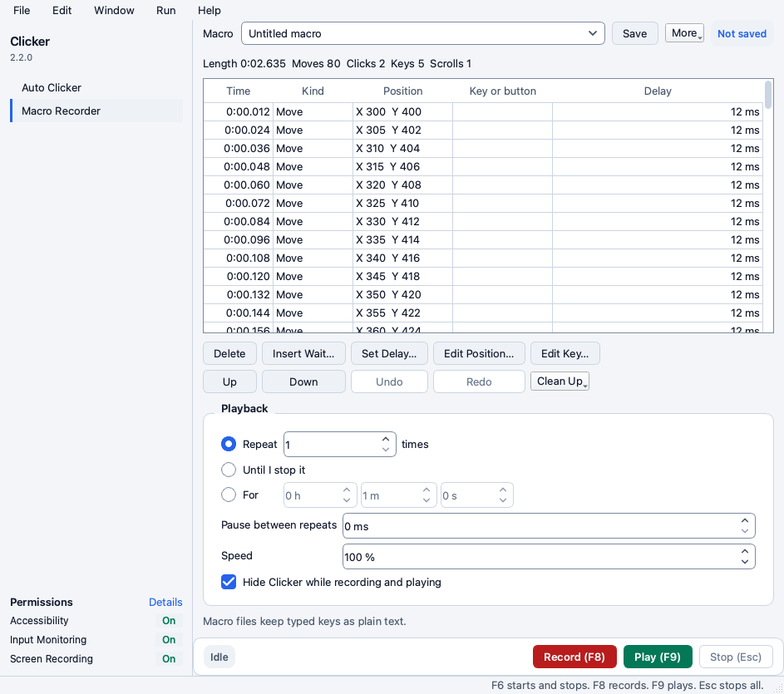Move step Down
The image size is (784, 694).
pyautogui.click(x=303, y=381)
